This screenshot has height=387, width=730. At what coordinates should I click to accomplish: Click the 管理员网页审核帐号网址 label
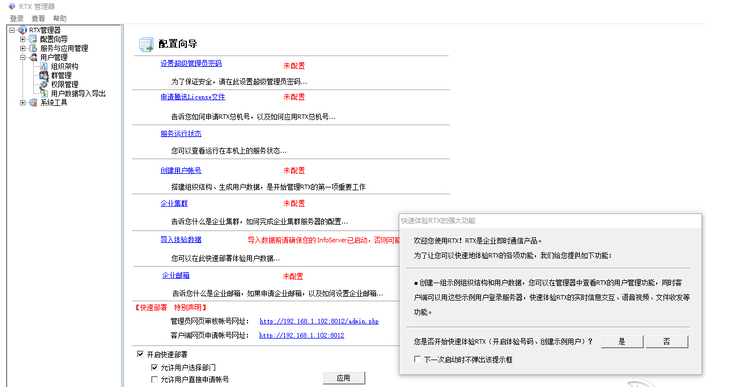[x=210, y=321]
